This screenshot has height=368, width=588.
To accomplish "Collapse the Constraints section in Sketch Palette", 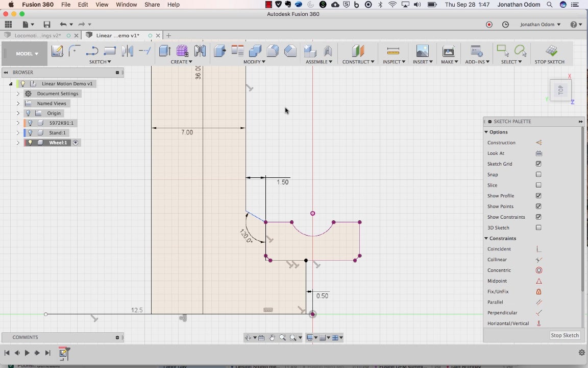I will pos(486,239).
